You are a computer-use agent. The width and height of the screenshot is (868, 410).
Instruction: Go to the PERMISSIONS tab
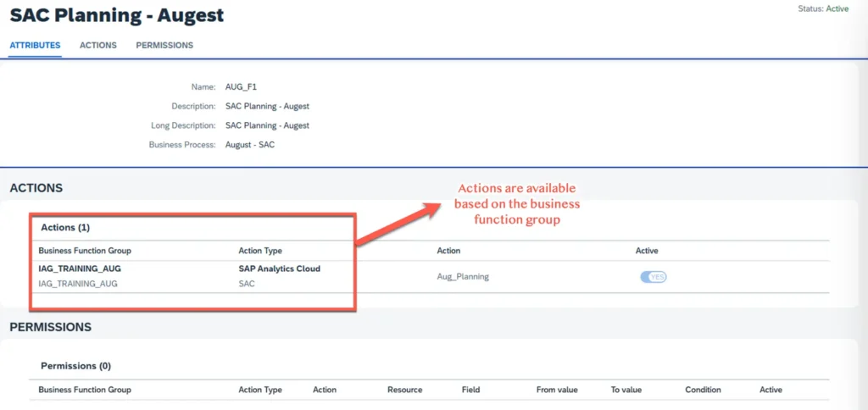point(164,45)
